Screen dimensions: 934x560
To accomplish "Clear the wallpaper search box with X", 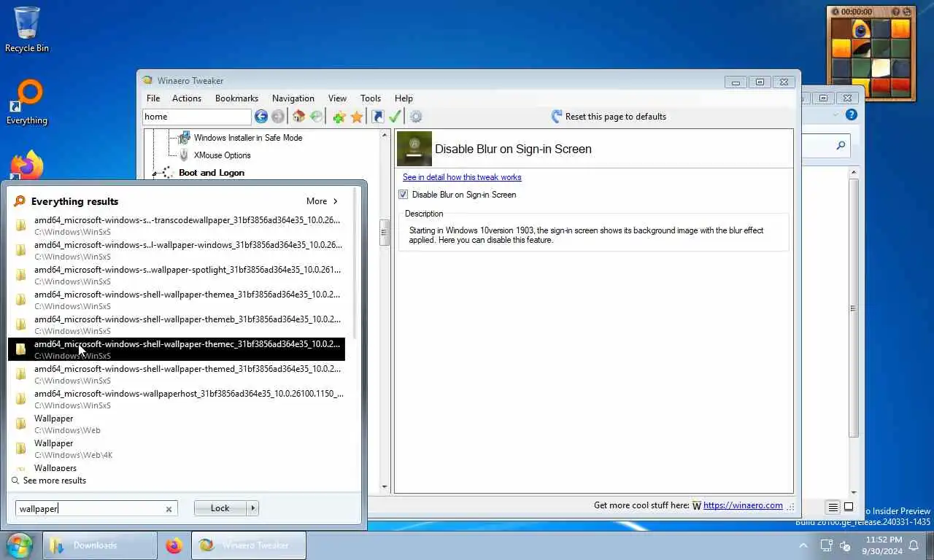I will (x=169, y=509).
